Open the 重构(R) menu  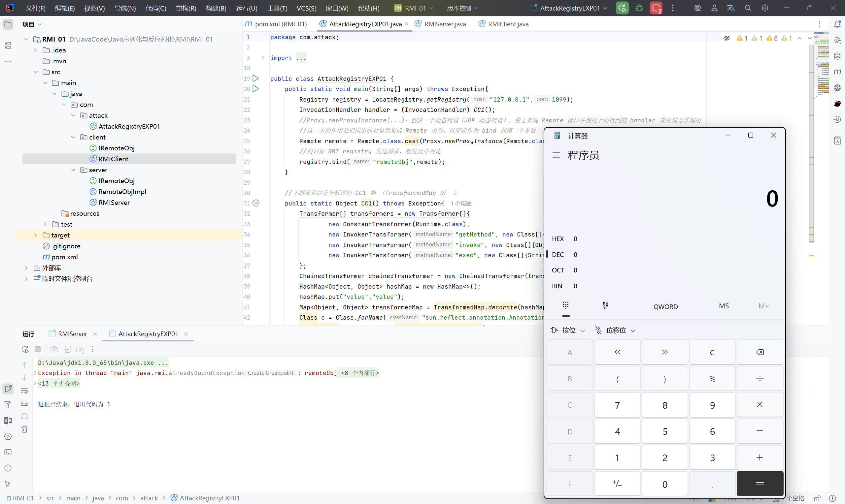(186, 8)
